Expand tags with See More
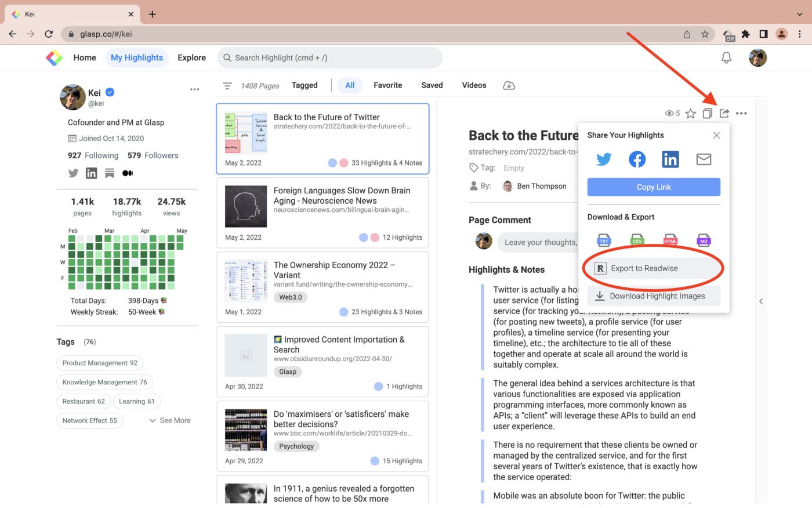Screen dimensions: 812x508 170,420
